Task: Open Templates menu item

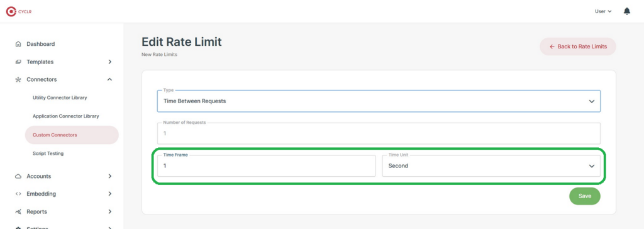Action: coord(40,62)
